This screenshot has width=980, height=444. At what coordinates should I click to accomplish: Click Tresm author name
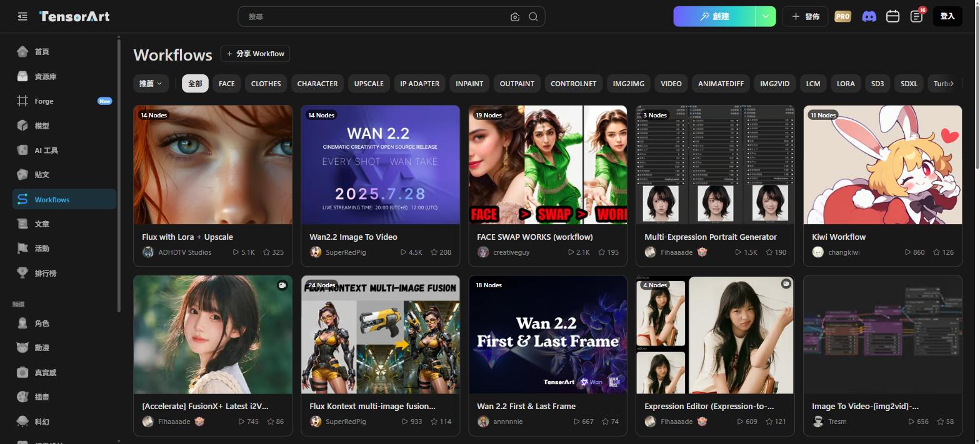837,422
